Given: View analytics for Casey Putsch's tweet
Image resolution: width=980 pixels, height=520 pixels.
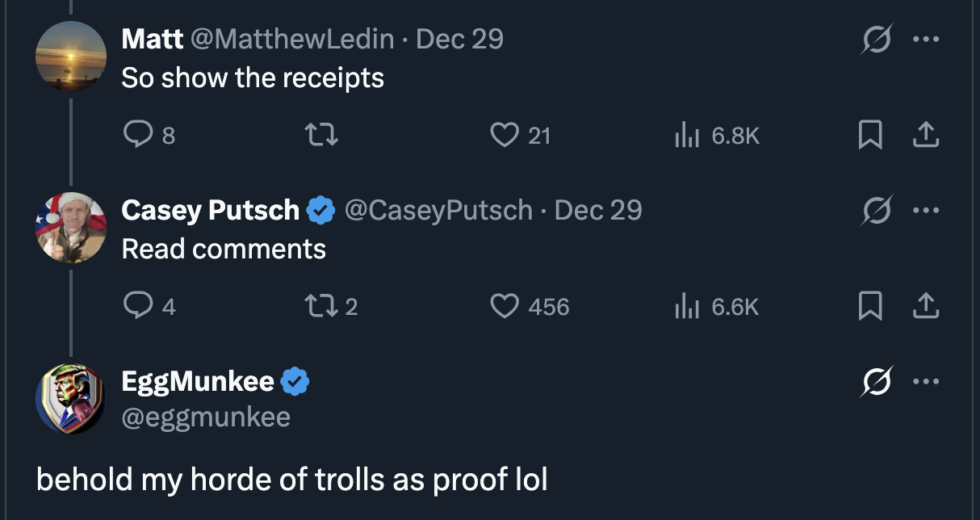Looking at the screenshot, I should point(685,306).
